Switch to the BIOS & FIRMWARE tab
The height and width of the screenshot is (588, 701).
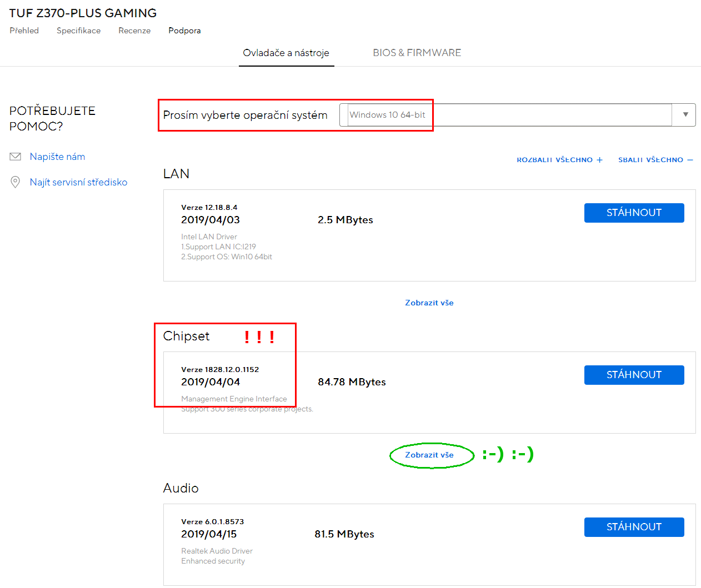pos(417,53)
